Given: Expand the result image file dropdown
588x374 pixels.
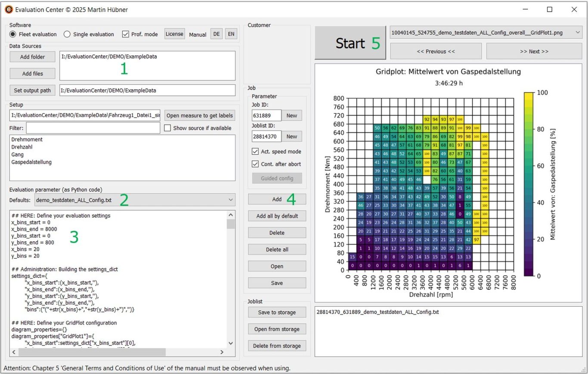Looking at the screenshot, I should (486, 32).
